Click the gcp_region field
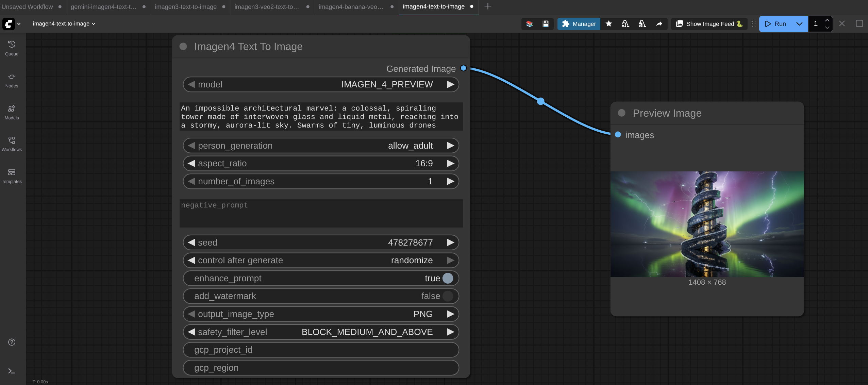The image size is (868, 385). 321,368
